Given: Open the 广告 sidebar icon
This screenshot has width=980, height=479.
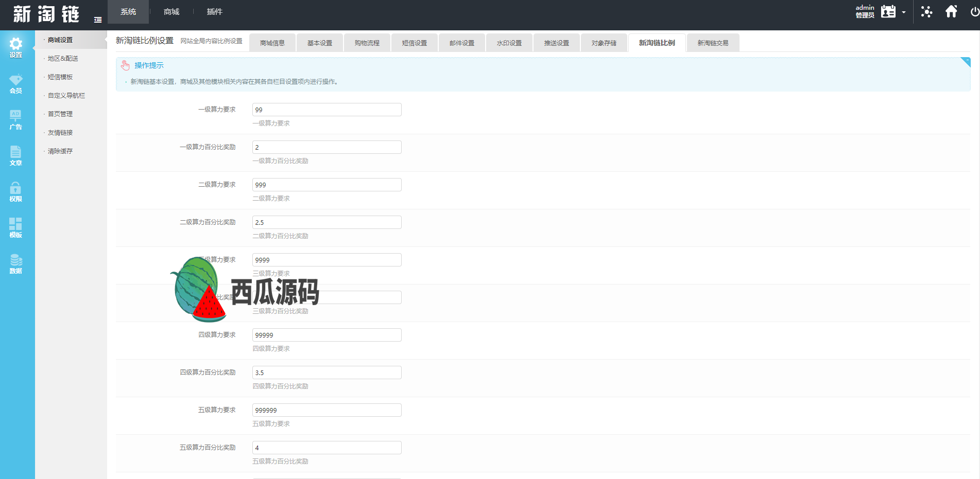Looking at the screenshot, I should [16, 120].
